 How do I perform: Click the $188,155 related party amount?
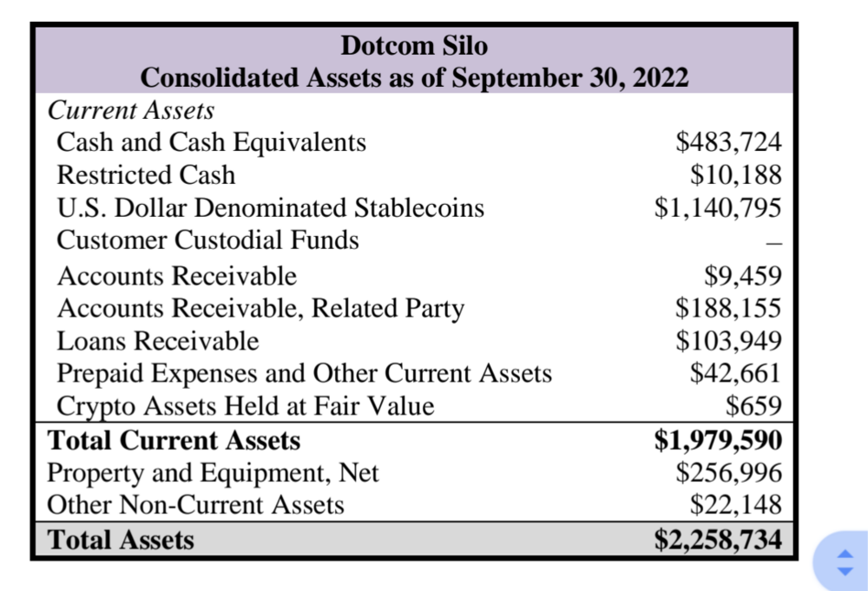728,308
